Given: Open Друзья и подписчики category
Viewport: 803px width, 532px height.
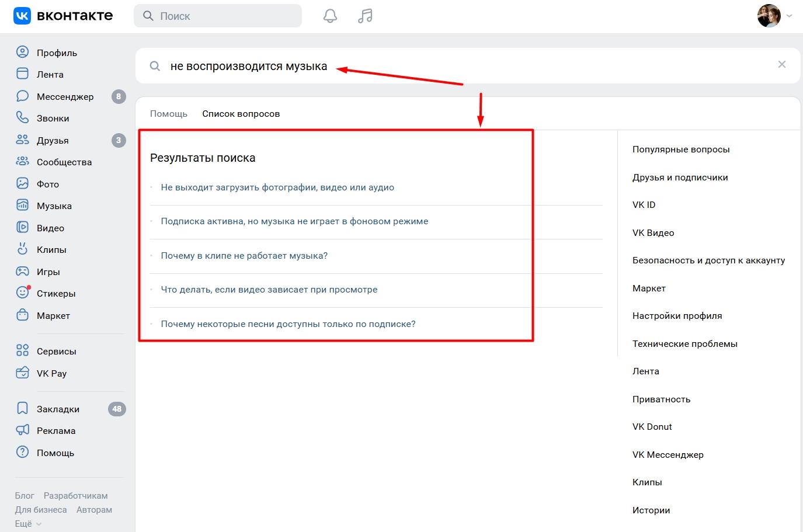Looking at the screenshot, I should 680,178.
